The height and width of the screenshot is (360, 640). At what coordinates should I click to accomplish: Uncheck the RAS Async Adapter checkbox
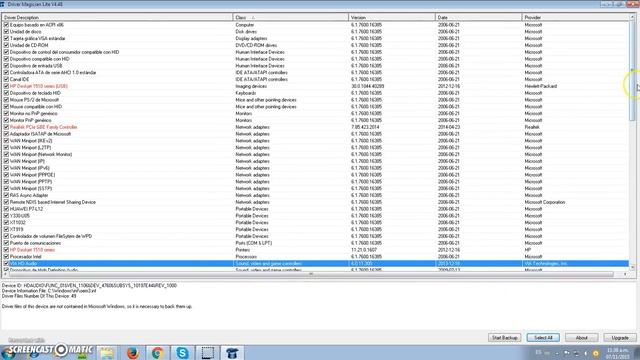tap(6, 195)
